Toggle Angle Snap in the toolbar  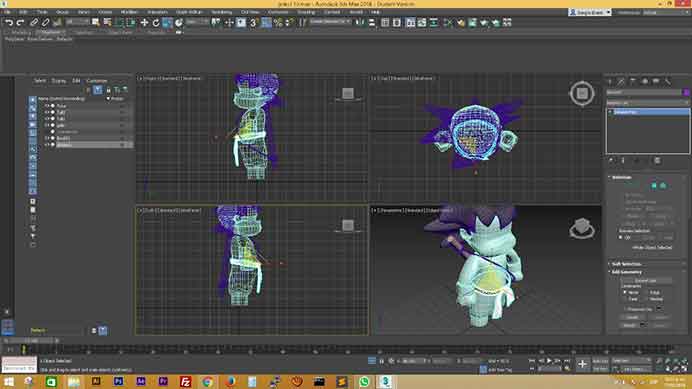(266, 23)
